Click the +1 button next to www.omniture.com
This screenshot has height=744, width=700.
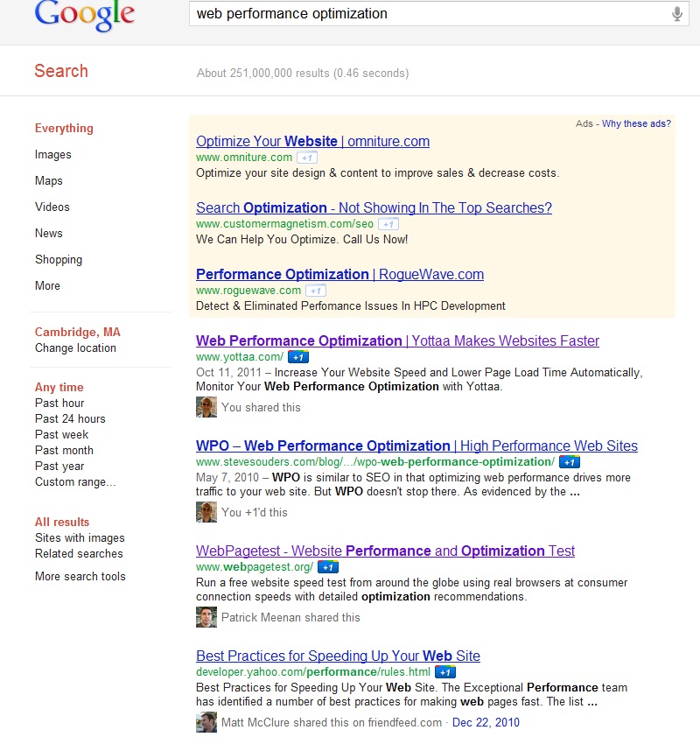[307, 158]
